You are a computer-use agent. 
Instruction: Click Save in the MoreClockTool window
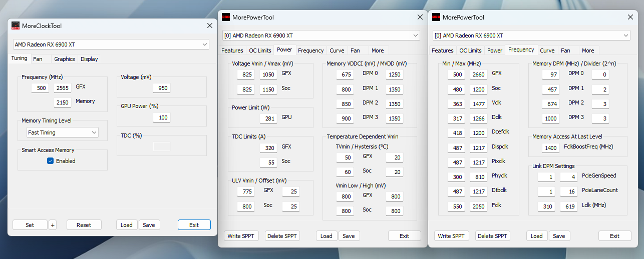149,225
